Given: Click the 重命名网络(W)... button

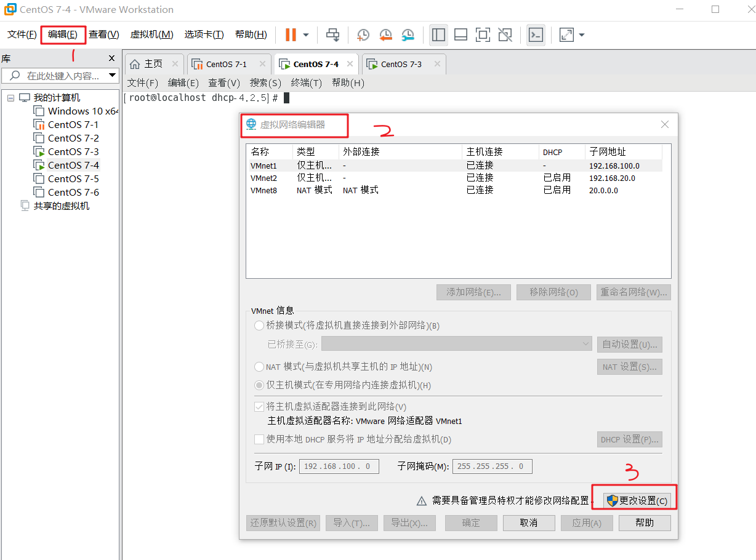Looking at the screenshot, I should click(x=633, y=292).
